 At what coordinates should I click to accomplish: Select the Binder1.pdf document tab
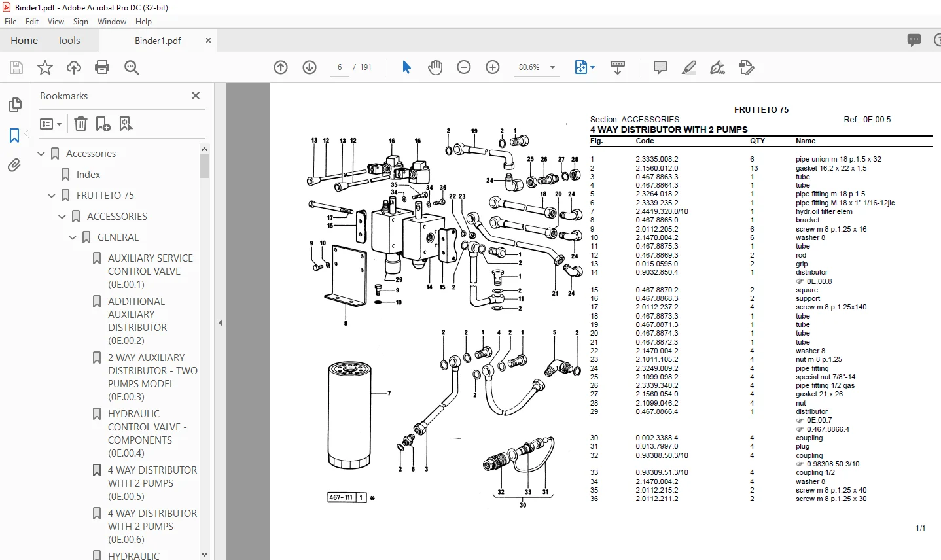click(x=158, y=41)
